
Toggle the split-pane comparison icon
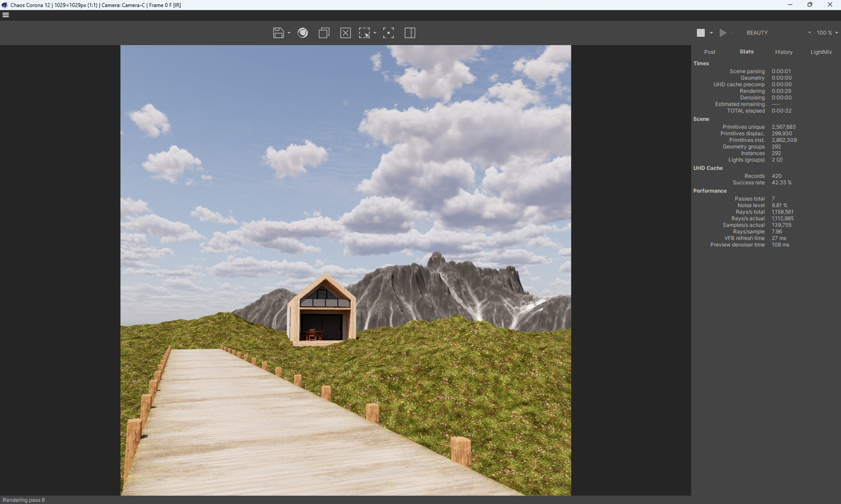410,33
